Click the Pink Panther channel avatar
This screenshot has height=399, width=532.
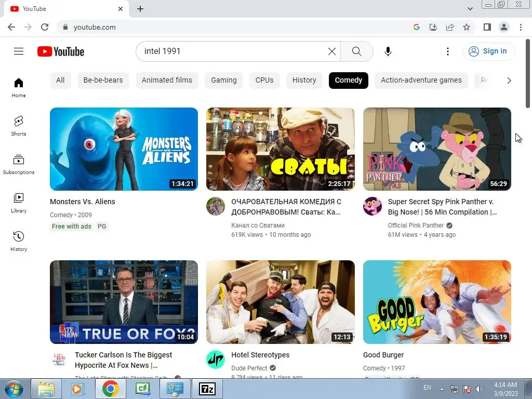[x=372, y=206]
